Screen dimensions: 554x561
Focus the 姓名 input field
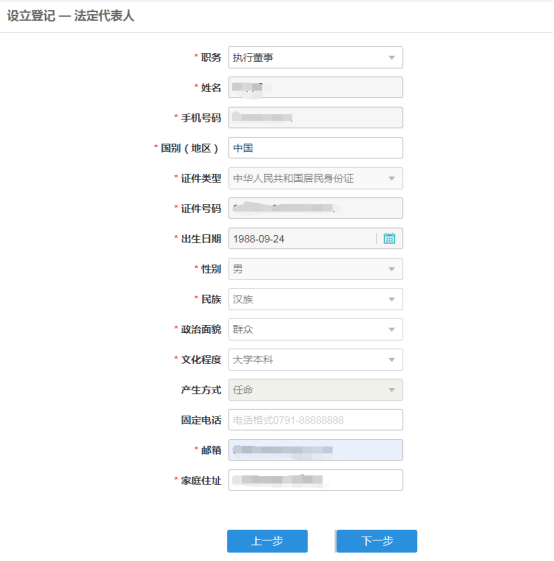[x=315, y=87]
